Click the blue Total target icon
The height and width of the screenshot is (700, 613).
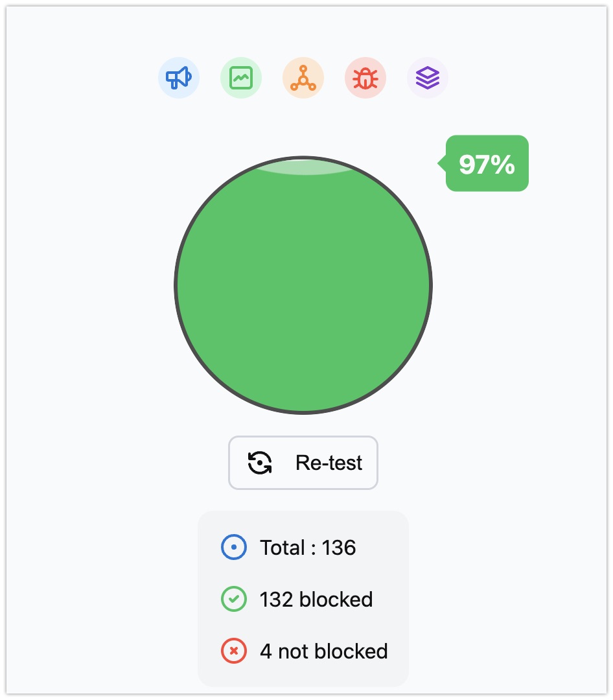point(234,547)
